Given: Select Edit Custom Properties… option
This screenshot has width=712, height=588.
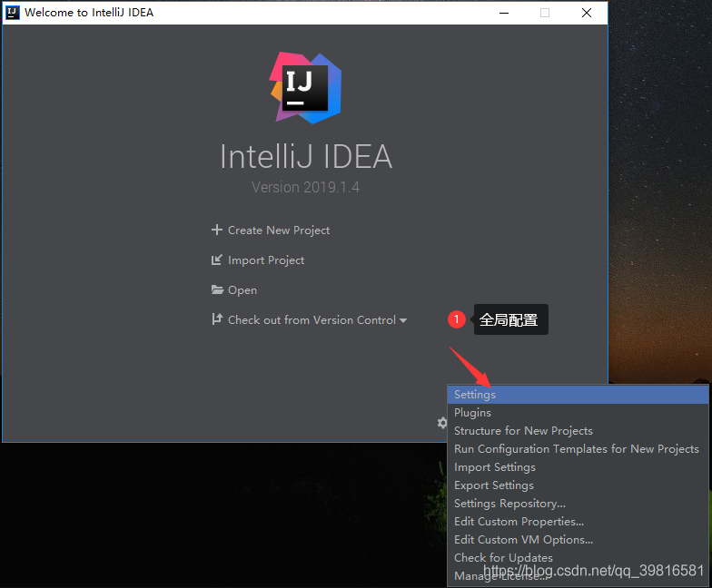Looking at the screenshot, I should (519, 522).
